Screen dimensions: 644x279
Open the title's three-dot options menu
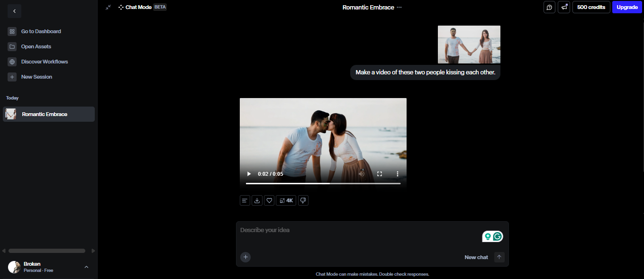[x=399, y=7]
